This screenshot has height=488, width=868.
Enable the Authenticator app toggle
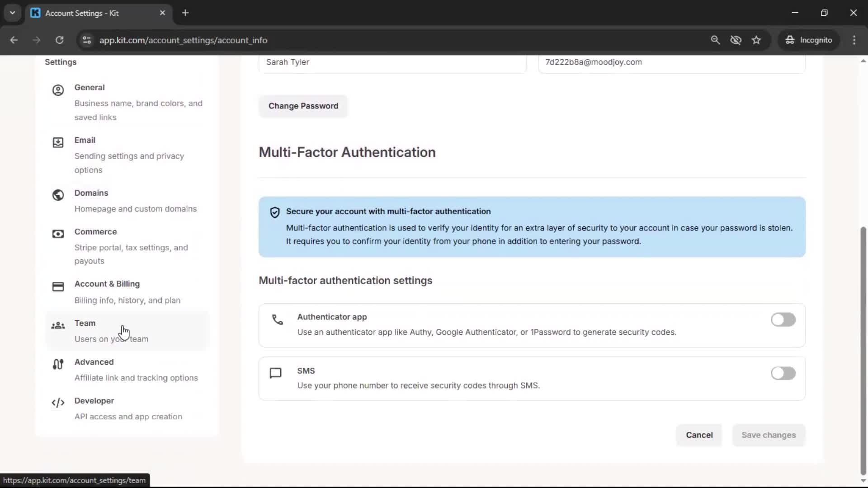[783, 320]
